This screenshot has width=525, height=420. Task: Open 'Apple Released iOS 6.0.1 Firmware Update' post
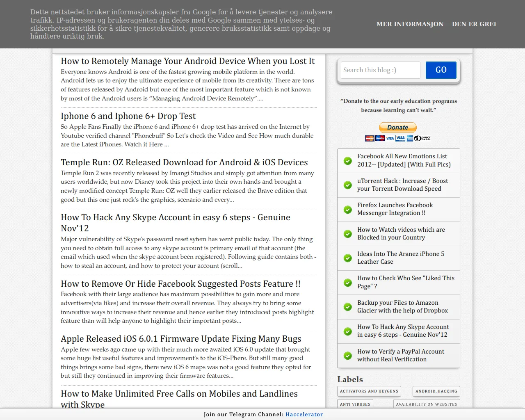[181, 339]
